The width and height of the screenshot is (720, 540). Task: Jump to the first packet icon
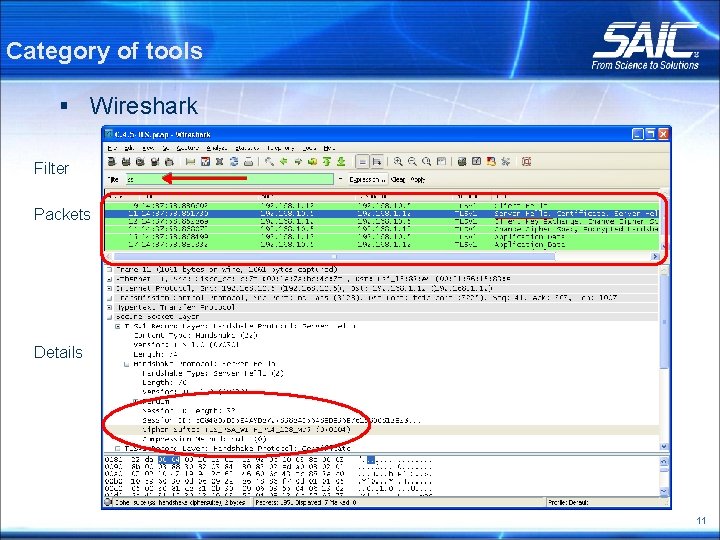pyautogui.click(x=327, y=162)
